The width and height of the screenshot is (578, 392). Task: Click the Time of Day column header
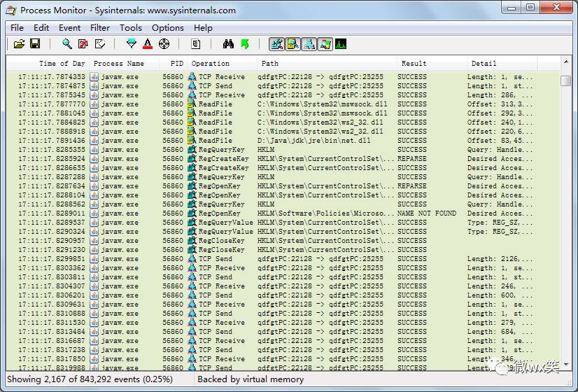[x=48, y=64]
